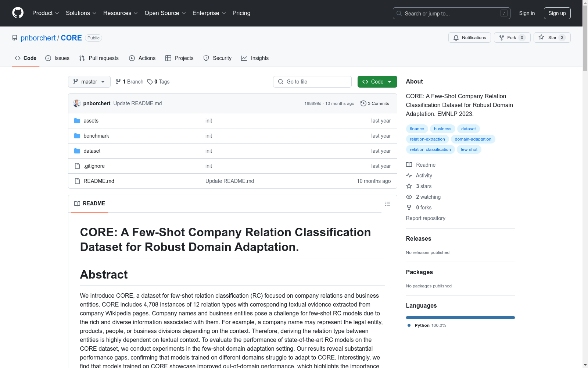View the 3 Commits history
588x368 pixels.
[374, 103]
